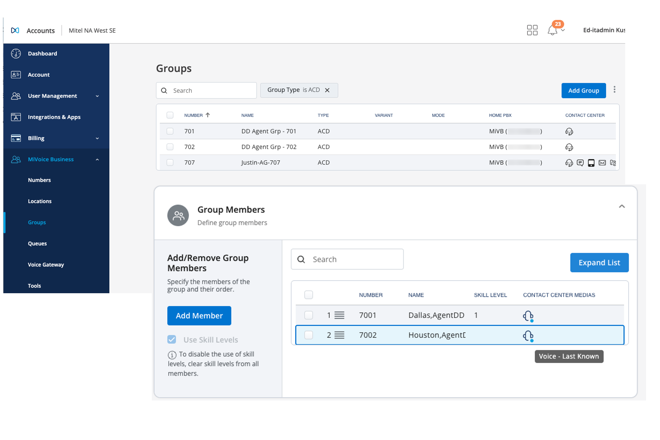
Task: Remove the Group Type ACD filter chip
Action: coord(327,90)
